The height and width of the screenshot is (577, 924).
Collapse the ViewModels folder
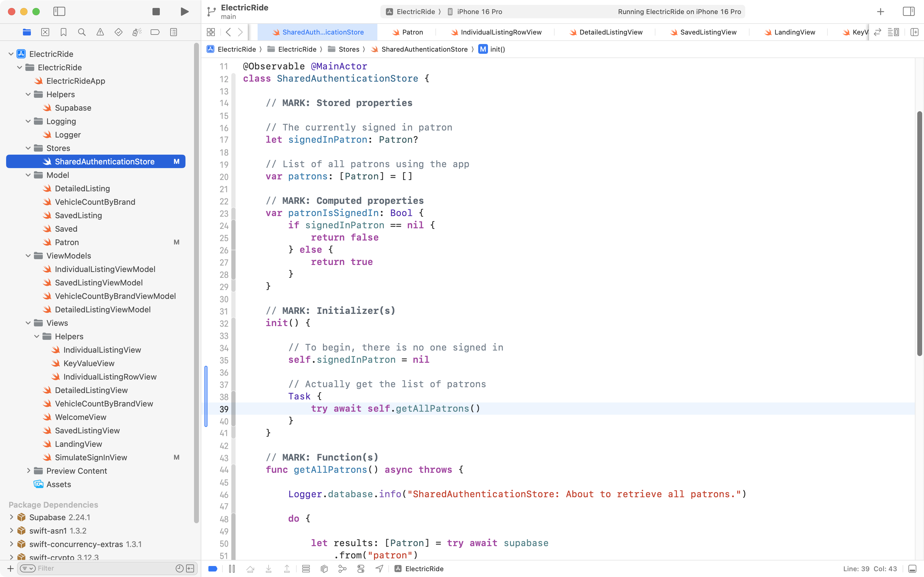click(x=28, y=256)
